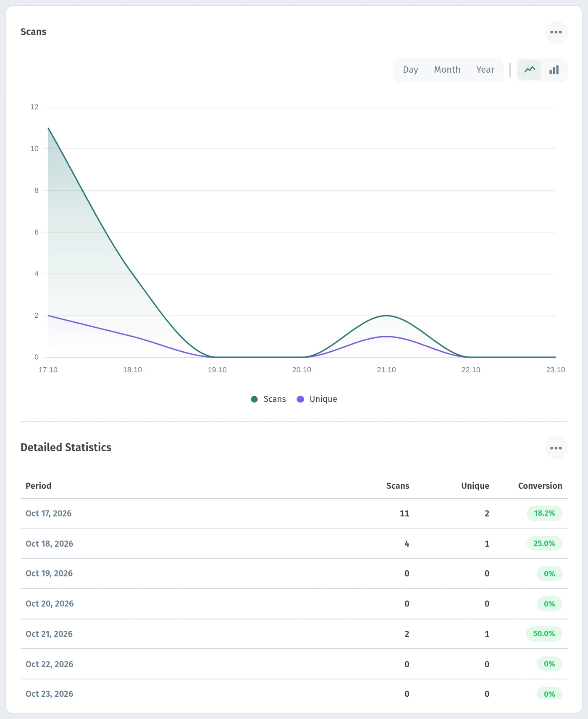The height and width of the screenshot is (719, 588).
Task: Click the Period column header
Action: pyautogui.click(x=38, y=486)
